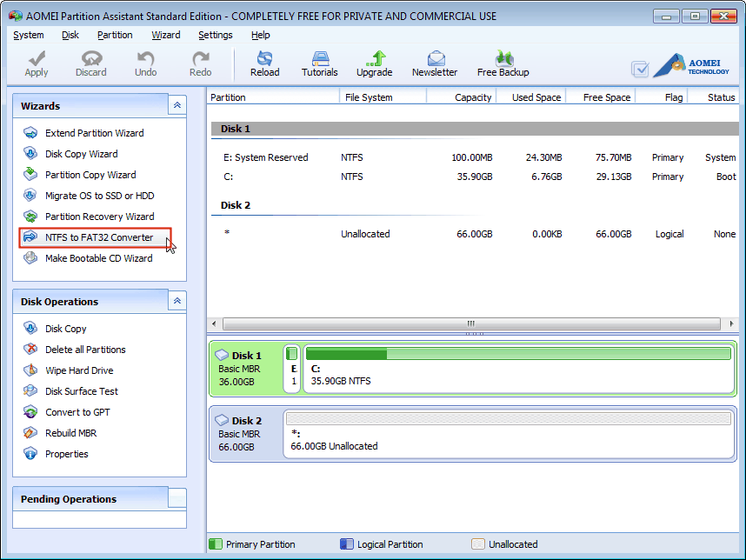Open the Migrate OS to SSD wizard
The image size is (746, 560).
98,196
